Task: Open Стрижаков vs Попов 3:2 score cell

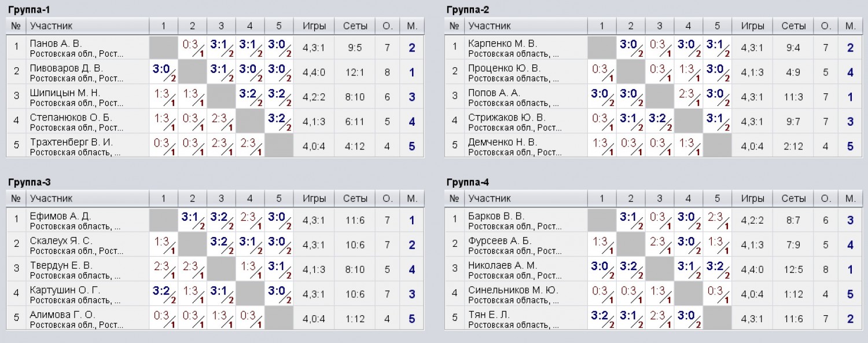Action: point(659,122)
